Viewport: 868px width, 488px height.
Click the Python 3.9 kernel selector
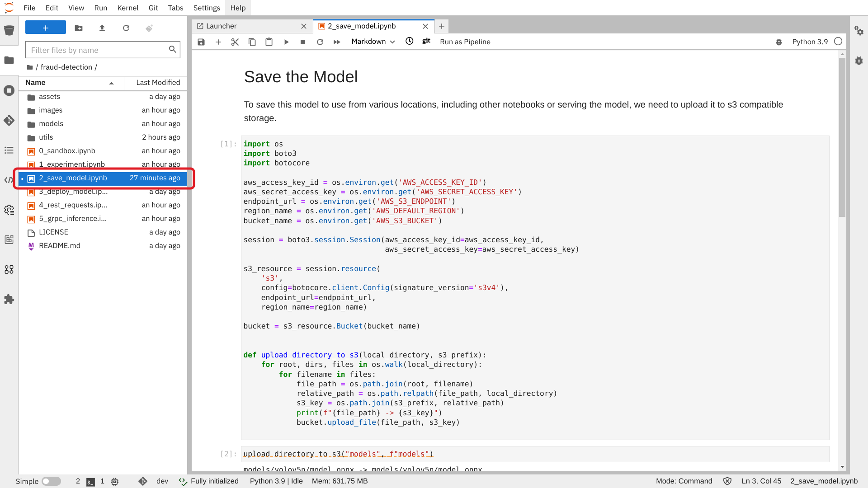point(810,42)
